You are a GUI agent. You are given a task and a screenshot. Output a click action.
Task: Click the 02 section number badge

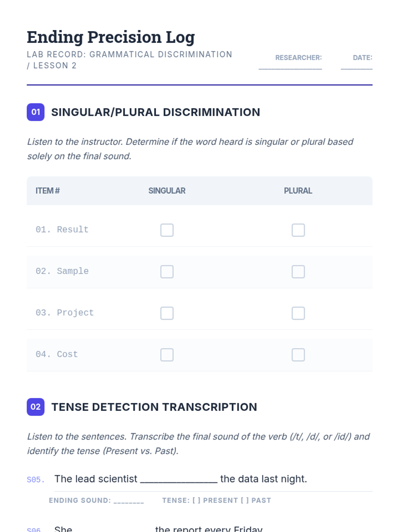coord(36,407)
